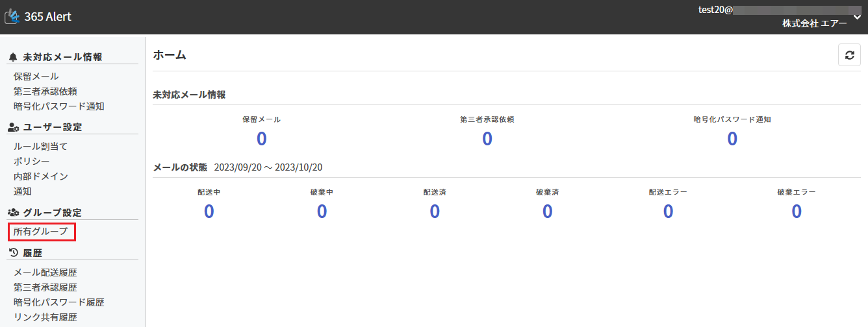Screen dimensions: 868x327
Task: Click the user gear icon beside ユーザー設定
Action: tap(13, 127)
